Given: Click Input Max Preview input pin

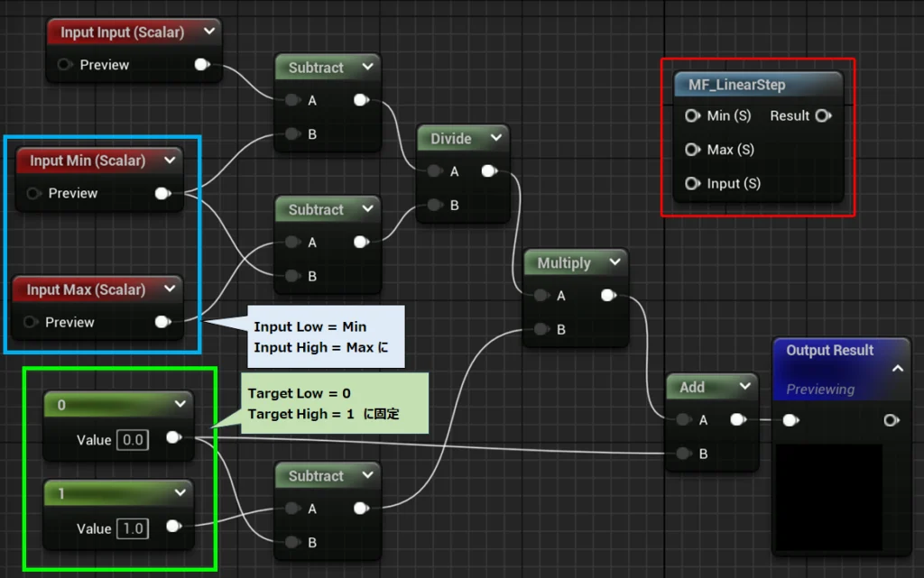Looking at the screenshot, I should [32, 322].
